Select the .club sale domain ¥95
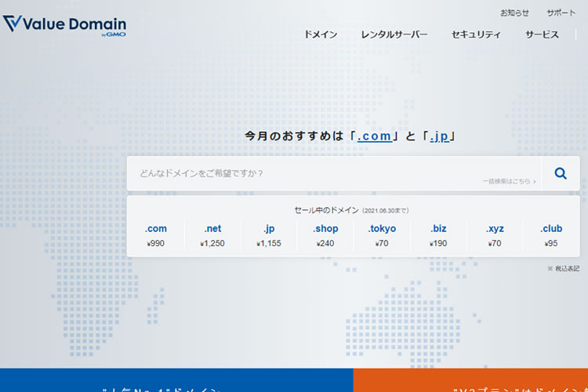The width and height of the screenshot is (588, 392). 551,235
